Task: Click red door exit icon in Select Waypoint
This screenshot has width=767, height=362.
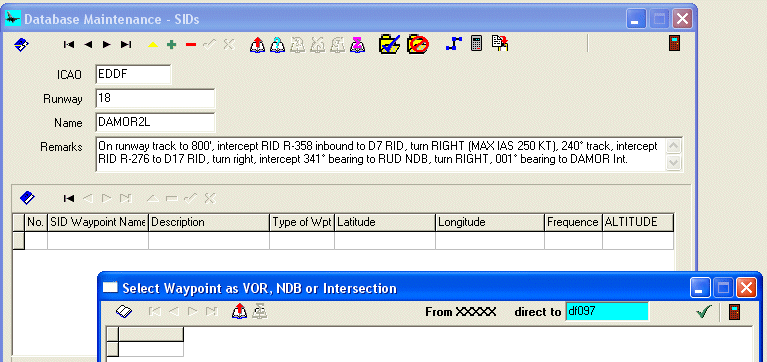Action: coord(734,311)
